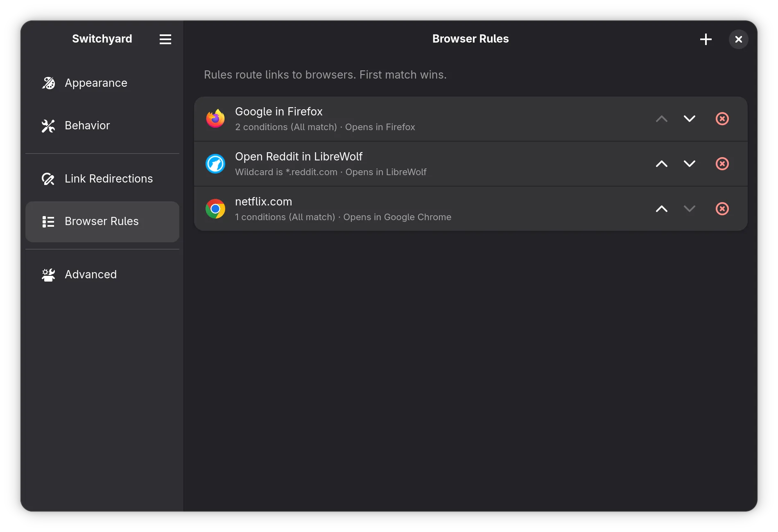The height and width of the screenshot is (532, 778).
Task: Move Open Reddit in LibreWolf rule down
Action: [690, 164]
